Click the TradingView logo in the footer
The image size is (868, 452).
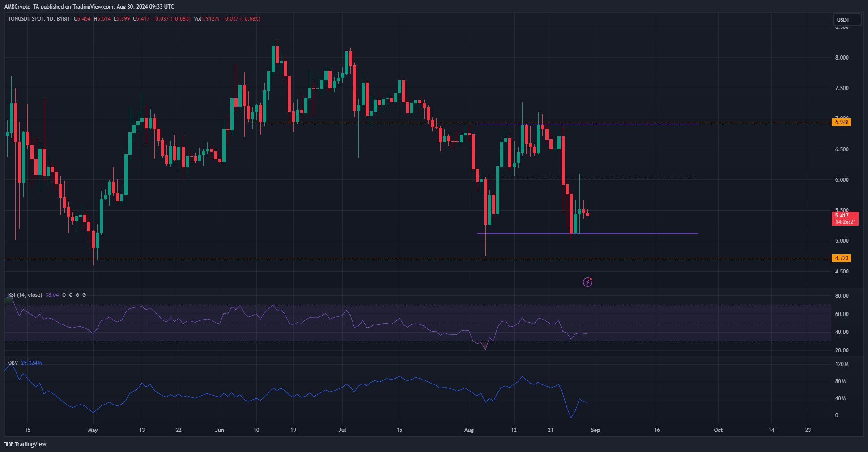pos(26,444)
